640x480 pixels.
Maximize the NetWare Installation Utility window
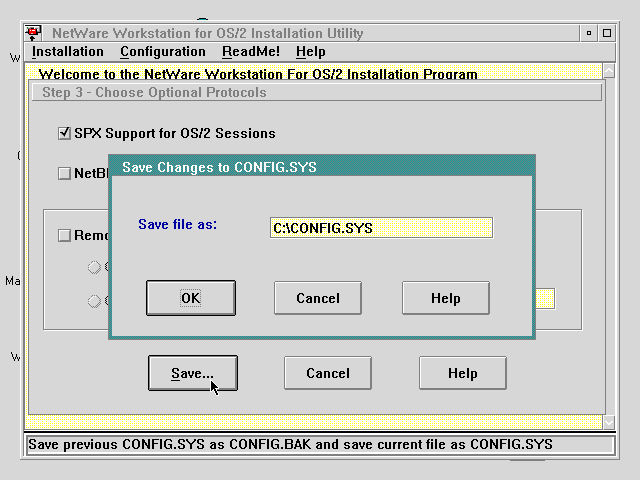pyautogui.click(x=607, y=33)
